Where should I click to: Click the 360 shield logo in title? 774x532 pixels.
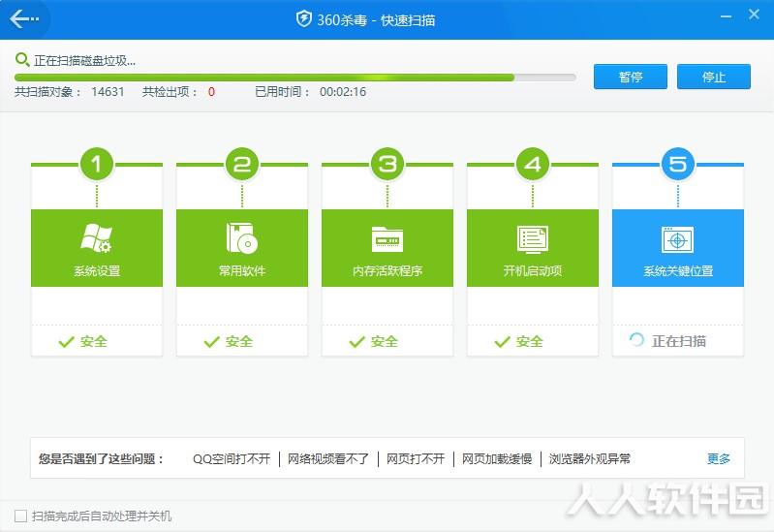tap(303, 19)
